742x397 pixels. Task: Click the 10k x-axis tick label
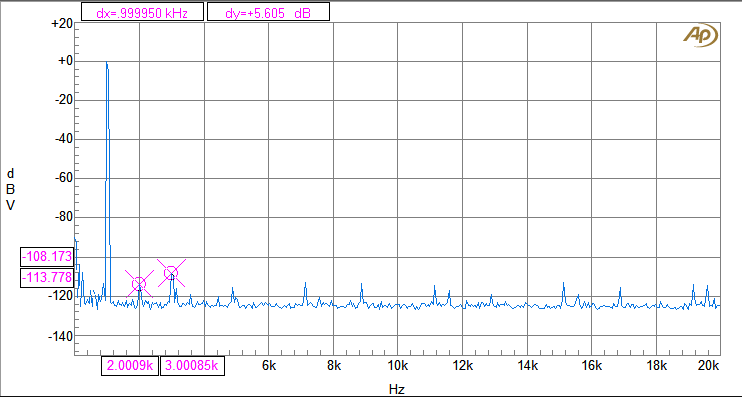click(398, 366)
